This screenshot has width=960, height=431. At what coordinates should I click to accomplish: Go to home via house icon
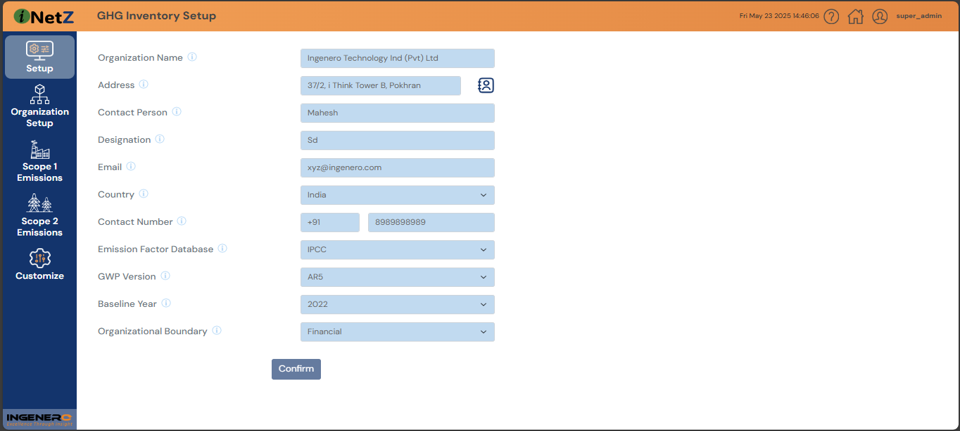pos(855,16)
